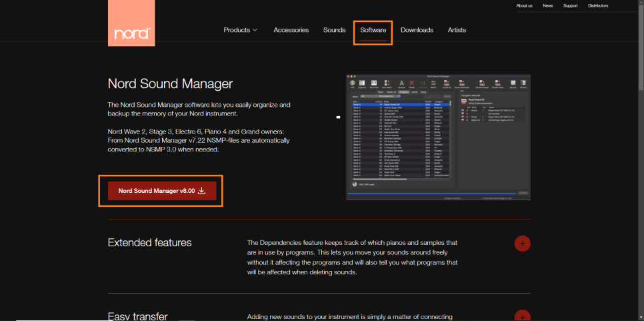Viewport: 644px width, 321px height.
Task: Click the 'Easy transfer' heading
Action: 137,316
